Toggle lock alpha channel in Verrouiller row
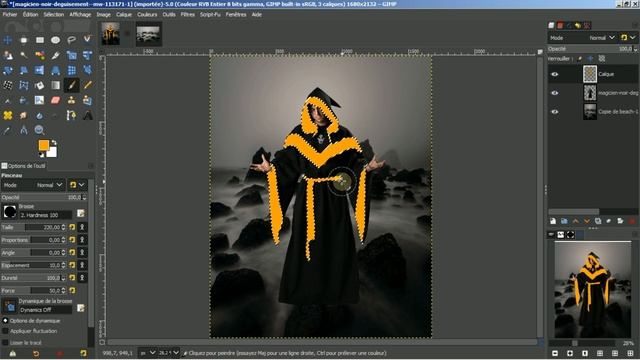Viewport: 640px width, 360px height. click(602, 59)
